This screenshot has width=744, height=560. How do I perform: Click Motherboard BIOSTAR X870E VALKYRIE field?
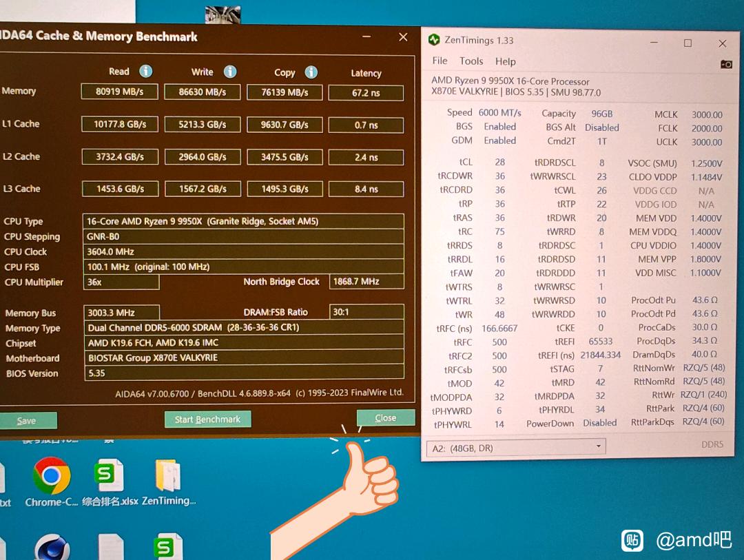[x=244, y=357]
